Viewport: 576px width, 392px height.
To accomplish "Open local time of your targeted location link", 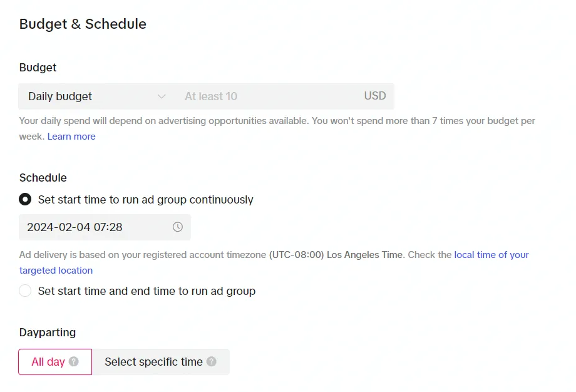I will [x=491, y=255].
